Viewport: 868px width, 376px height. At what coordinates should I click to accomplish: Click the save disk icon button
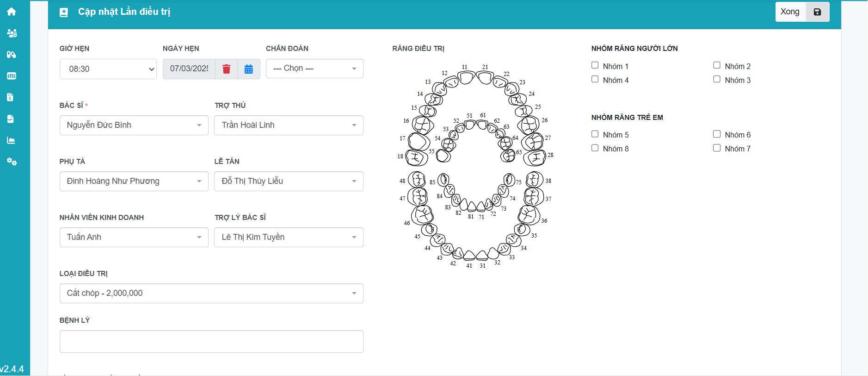click(x=817, y=12)
